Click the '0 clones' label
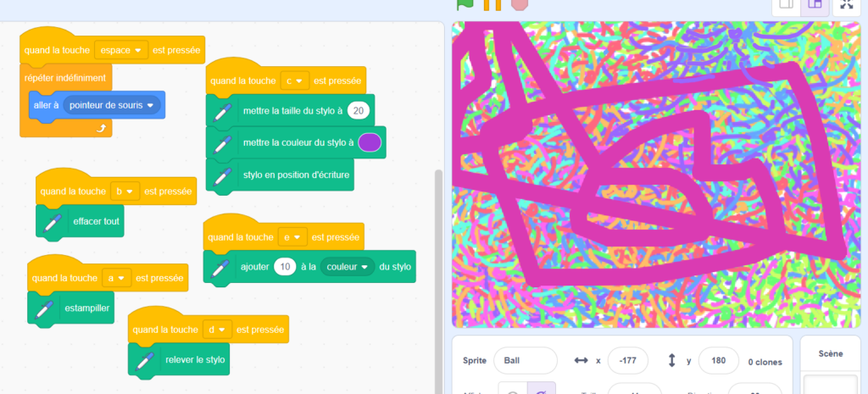Image resolution: width=868 pixels, height=394 pixels. [765, 363]
